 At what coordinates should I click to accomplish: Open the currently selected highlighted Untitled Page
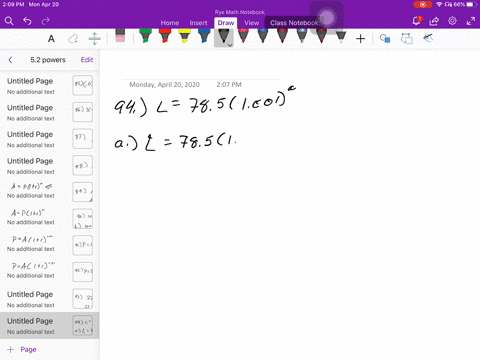click(50, 326)
